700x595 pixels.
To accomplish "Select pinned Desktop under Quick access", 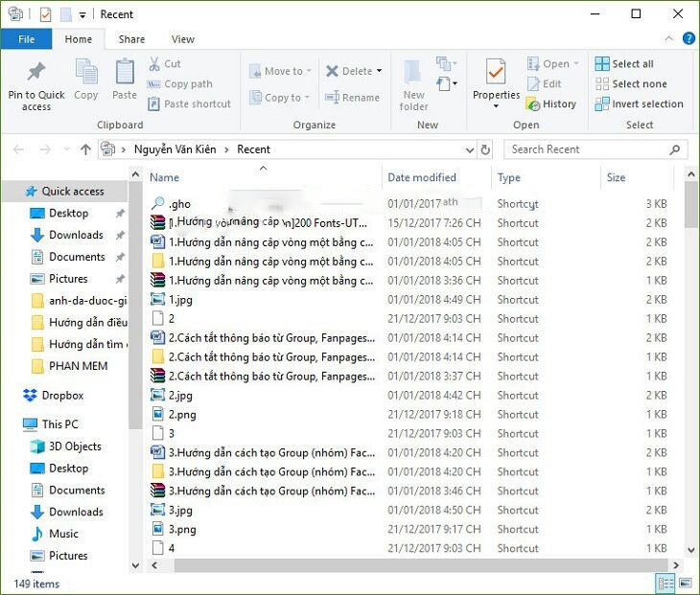I will point(67,214).
